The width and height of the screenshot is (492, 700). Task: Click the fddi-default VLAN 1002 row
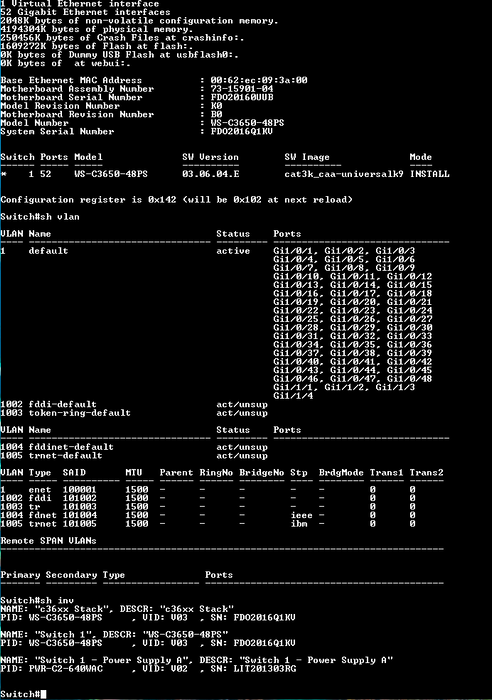coord(134,404)
